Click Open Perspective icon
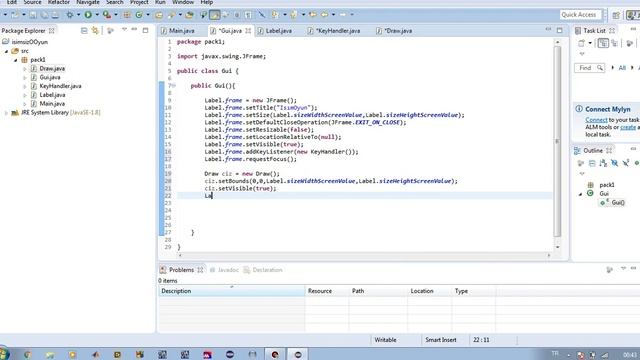640x360 pixels. pyautogui.click(x=616, y=15)
